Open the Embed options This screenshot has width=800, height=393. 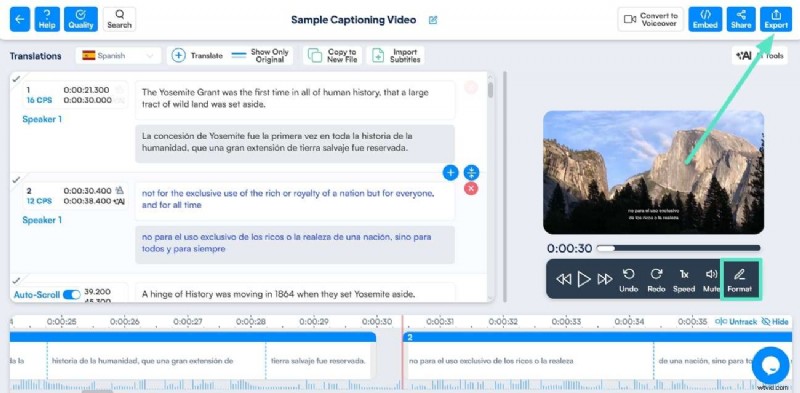coord(705,19)
